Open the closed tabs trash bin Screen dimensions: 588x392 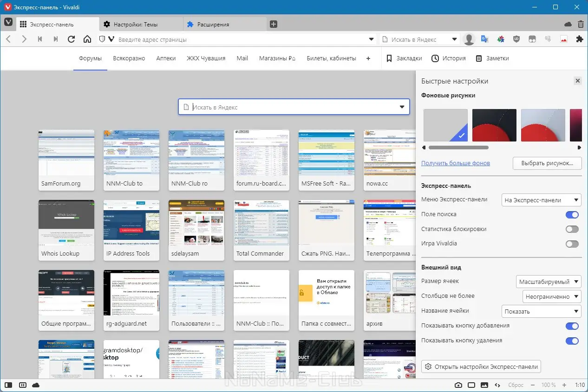pos(581,24)
